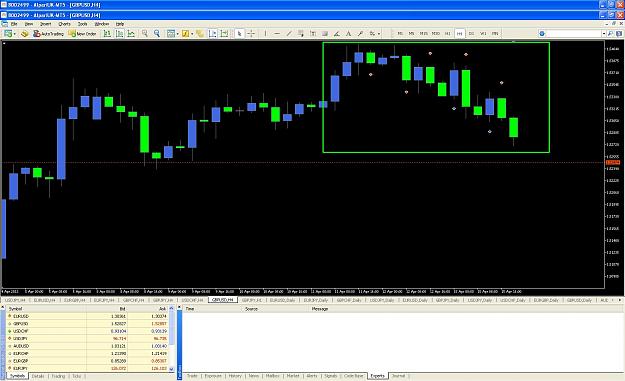Viewport: 625px width, 381px height.
Task: Zoom in on the chart
Action: (145, 34)
